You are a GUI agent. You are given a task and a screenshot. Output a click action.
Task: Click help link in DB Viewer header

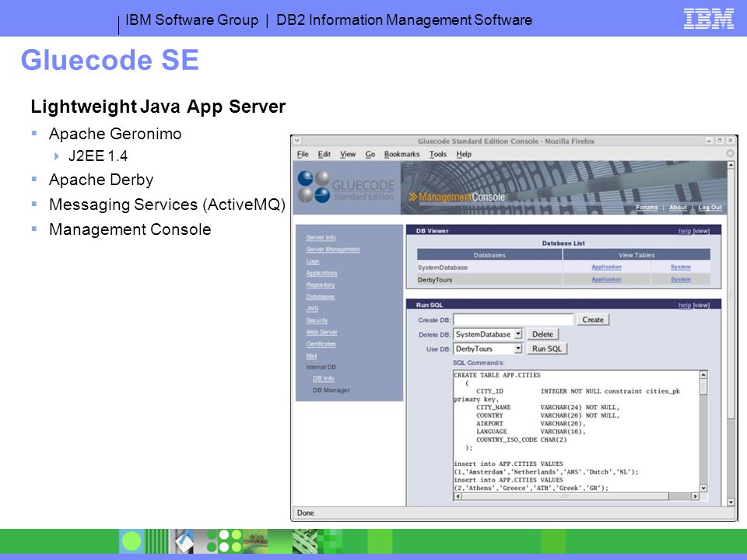pos(685,230)
